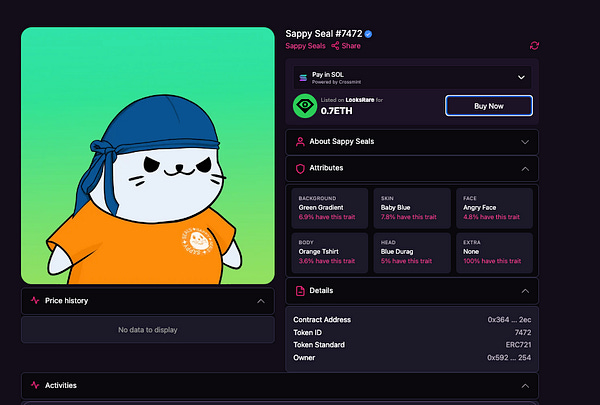This screenshot has width=600, height=405.
Task: Click the share icon next to Share
Action: tap(335, 46)
